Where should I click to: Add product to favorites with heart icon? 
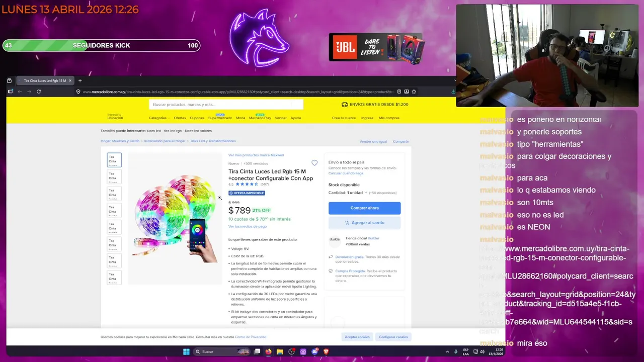[314, 163]
